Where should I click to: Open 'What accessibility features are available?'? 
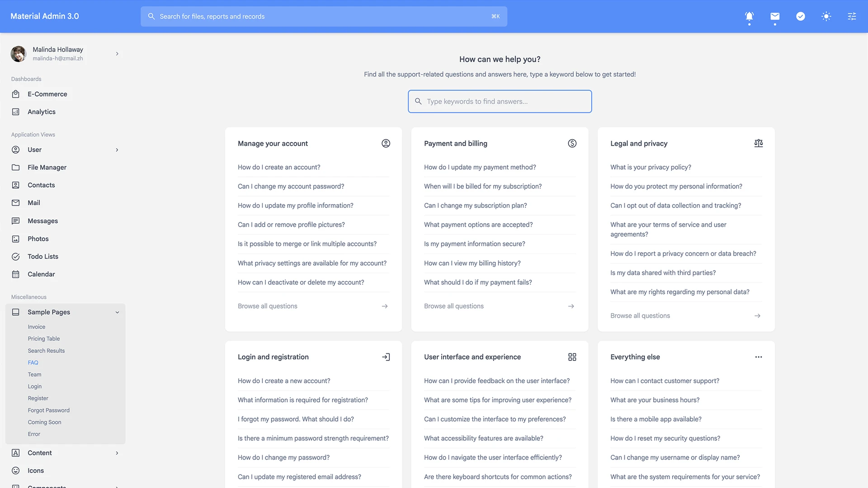point(483,438)
